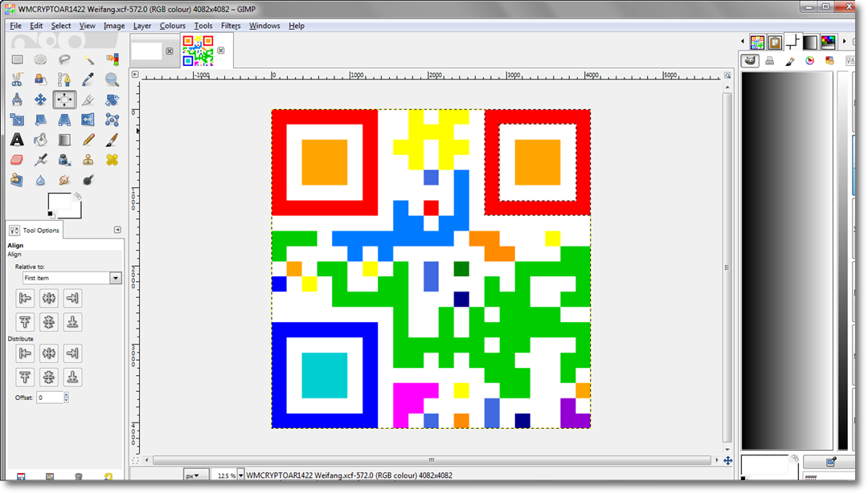Select the Select by Colour tool
868x494 pixels.
(x=112, y=59)
